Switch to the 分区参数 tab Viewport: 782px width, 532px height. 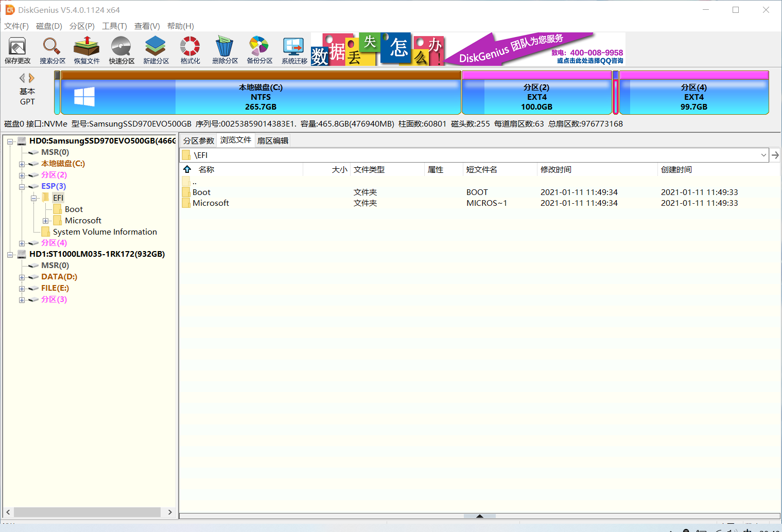pyautogui.click(x=199, y=140)
